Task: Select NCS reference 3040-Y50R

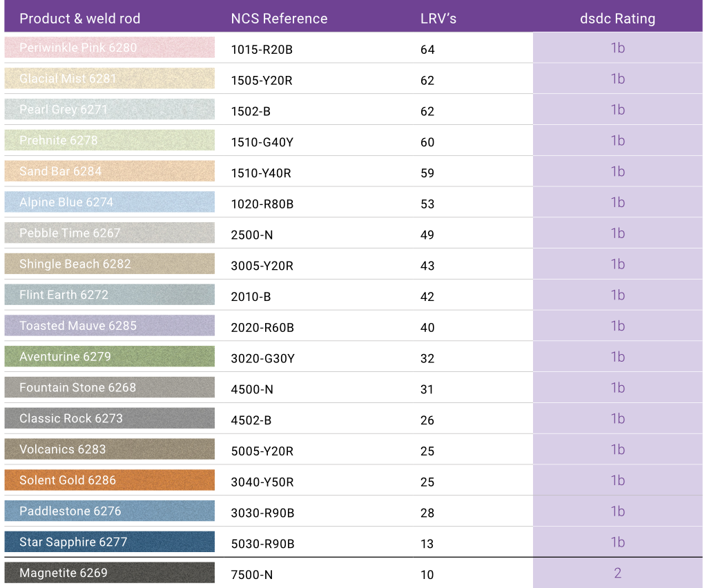Action: point(262,482)
